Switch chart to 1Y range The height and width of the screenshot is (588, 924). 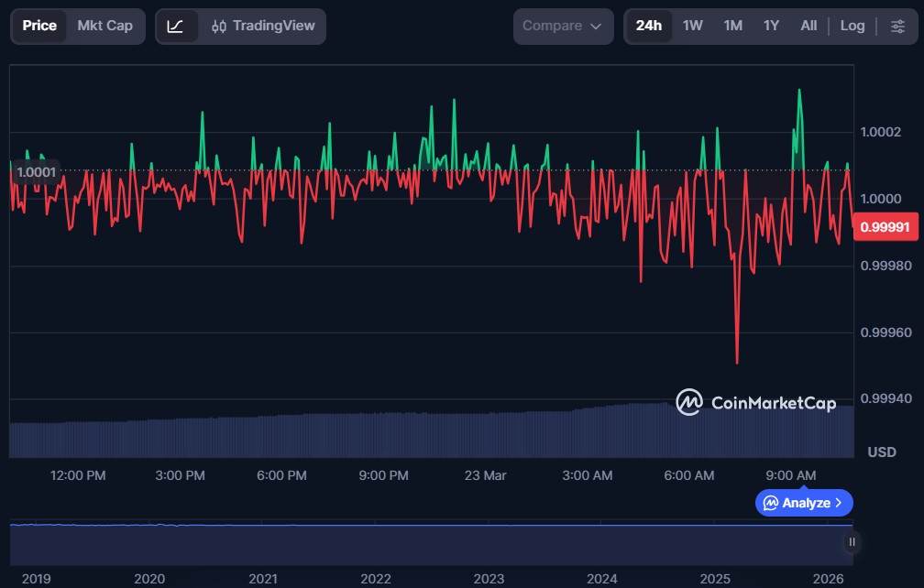[x=771, y=27]
